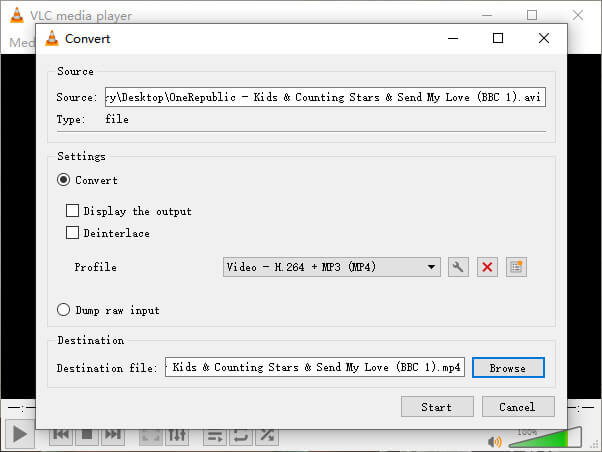
Task: Show extended settings equalizer button in VLC
Action: (177, 435)
